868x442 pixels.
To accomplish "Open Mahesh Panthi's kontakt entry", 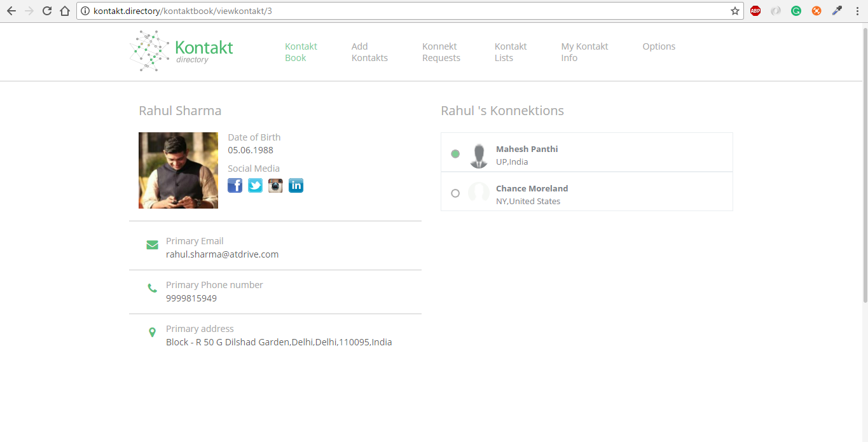I will coord(587,152).
